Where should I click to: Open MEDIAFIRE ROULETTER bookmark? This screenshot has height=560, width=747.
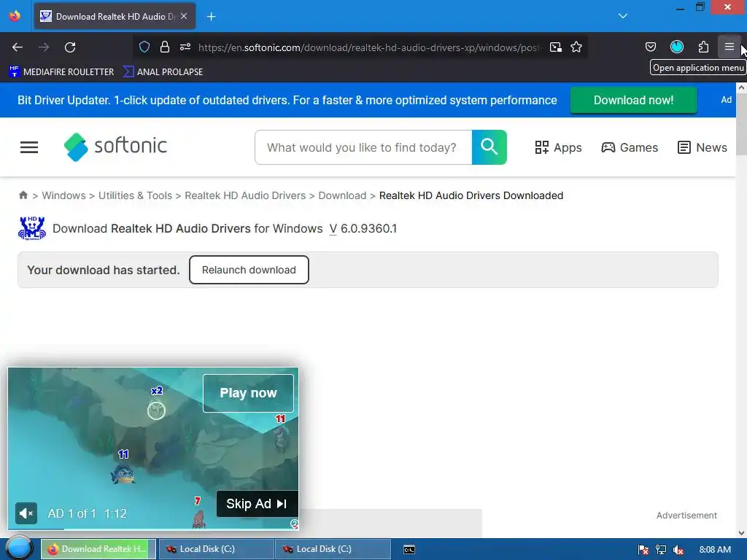61,72
